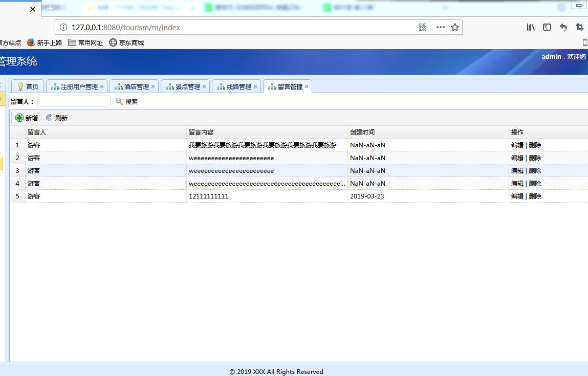Click 编辑 link in row 1
The height and width of the screenshot is (376, 588).
[517, 145]
